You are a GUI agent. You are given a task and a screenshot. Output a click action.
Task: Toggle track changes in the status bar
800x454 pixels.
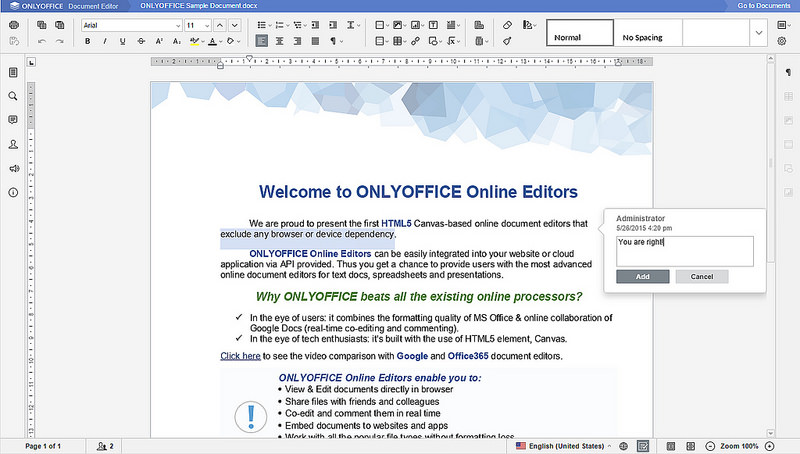[643, 445]
